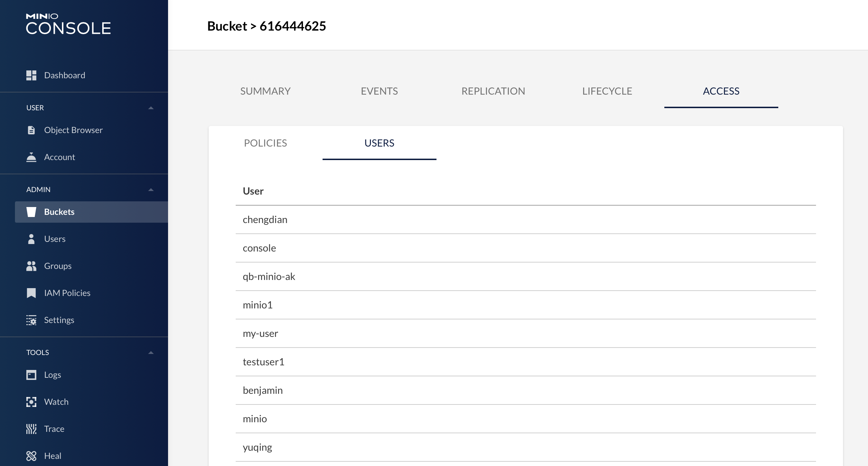Click the Dashboard grid icon
The width and height of the screenshot is (868, 466).
(31, 75)
